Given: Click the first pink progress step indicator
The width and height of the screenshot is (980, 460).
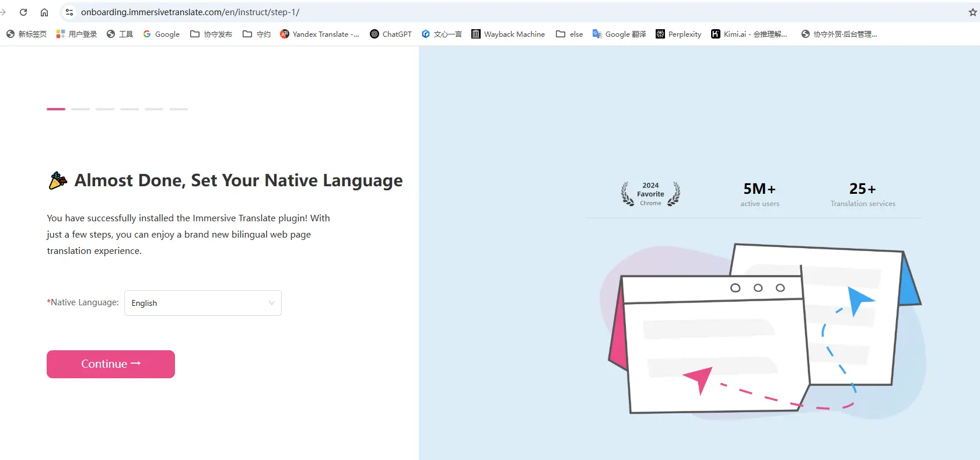Looking at the screenshot, I should [x=56, y=109].
